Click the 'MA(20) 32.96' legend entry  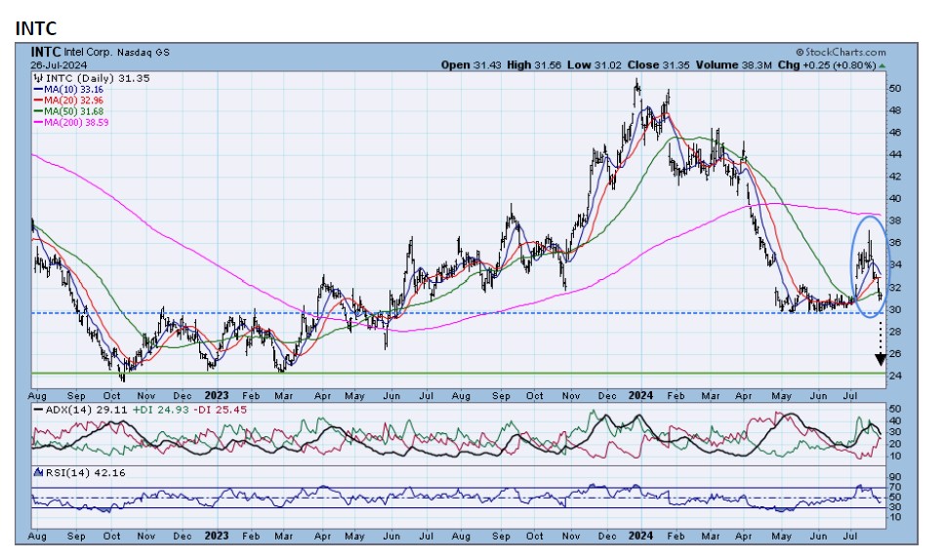click(x=73, y=100)
